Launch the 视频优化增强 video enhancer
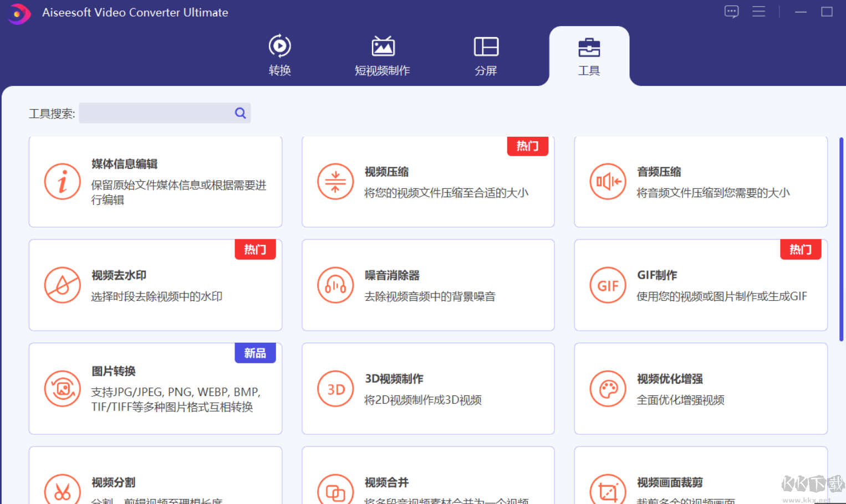This screenshot has height=504, width=846. coord(701,388)
